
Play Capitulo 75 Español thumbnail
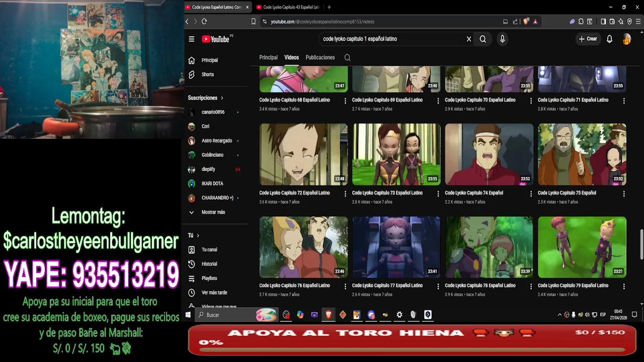click(x=582, y=154)
